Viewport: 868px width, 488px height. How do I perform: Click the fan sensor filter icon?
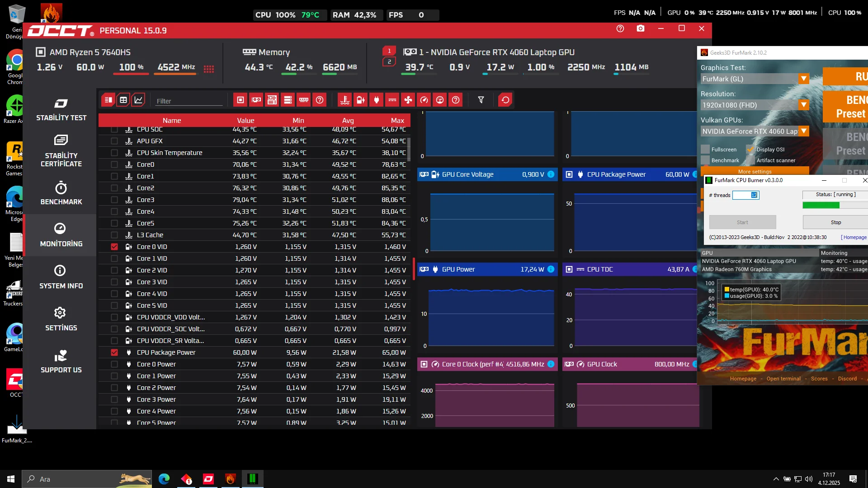[x=408, y=100]
